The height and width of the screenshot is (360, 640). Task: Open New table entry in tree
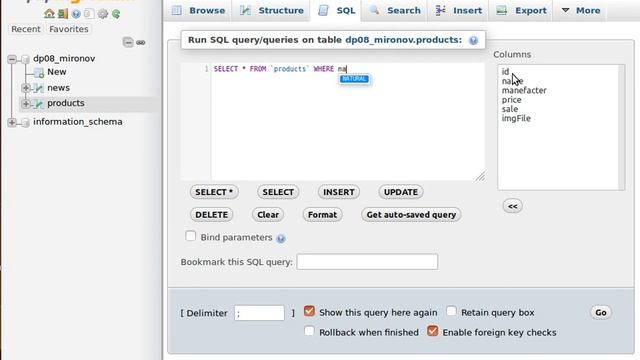point(56,72)
